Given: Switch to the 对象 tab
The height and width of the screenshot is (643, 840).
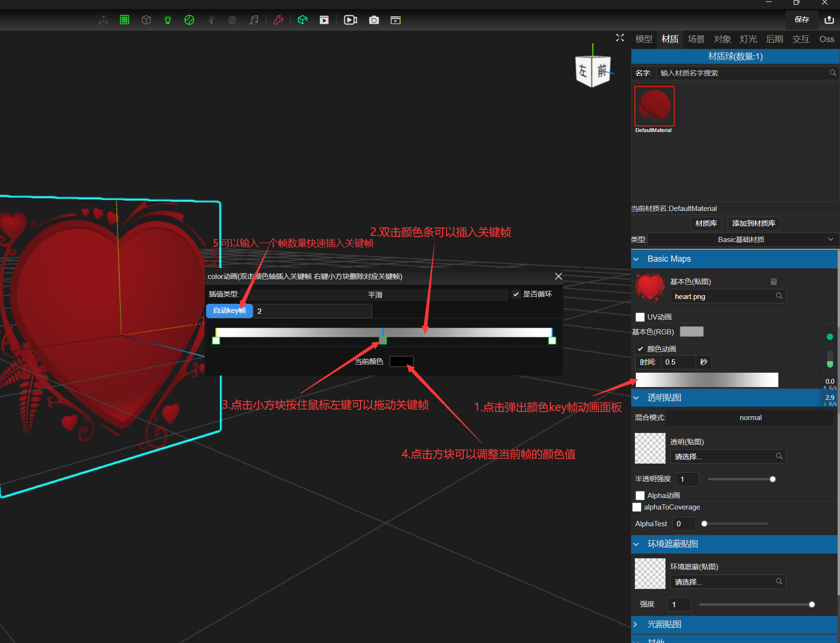Looking at the screenshot, I should tap(722, 39).
